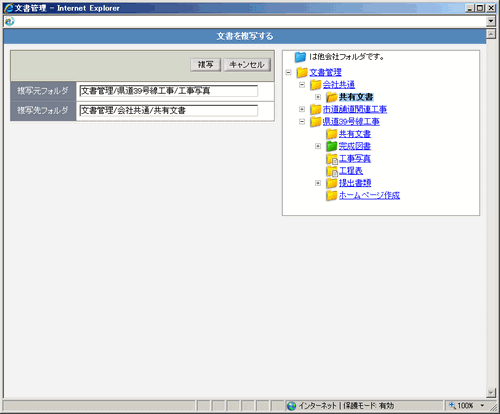Expand the 提出書類 tree node
Viewport: 500px width, 414px height.
pyautogui.click(x=318, y=183)
